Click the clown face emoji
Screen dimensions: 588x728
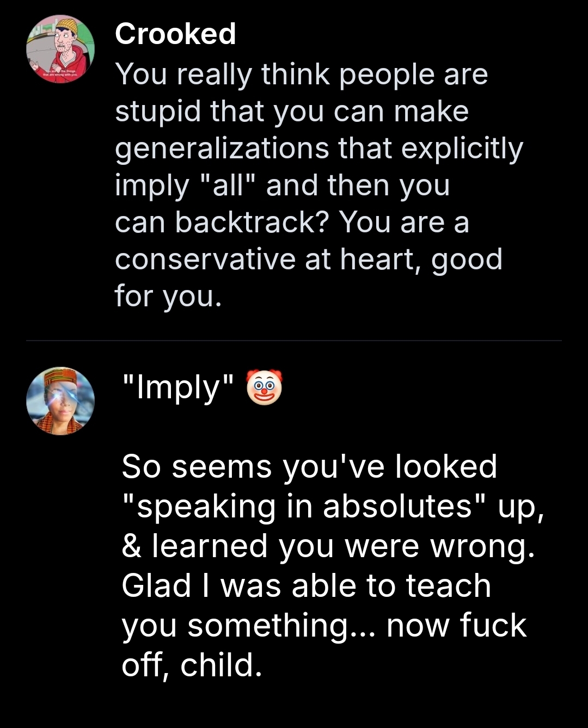(265, 387)
